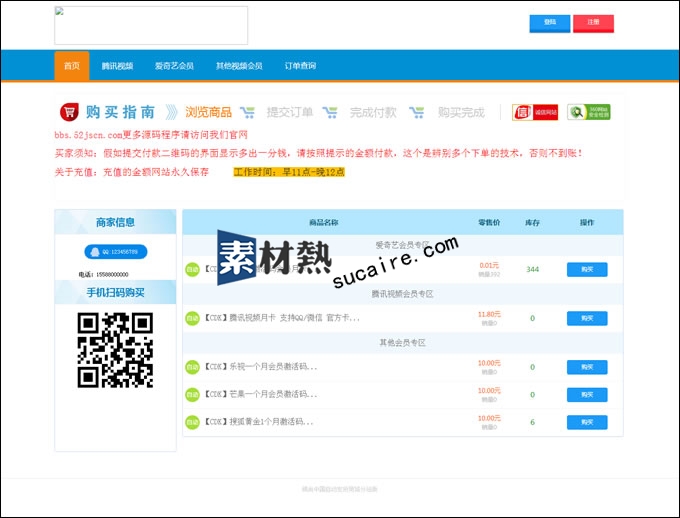Click the 自动 icon beside 腾讯视频月卡
This screenshot has width=680, height=518.
(192, 318)
